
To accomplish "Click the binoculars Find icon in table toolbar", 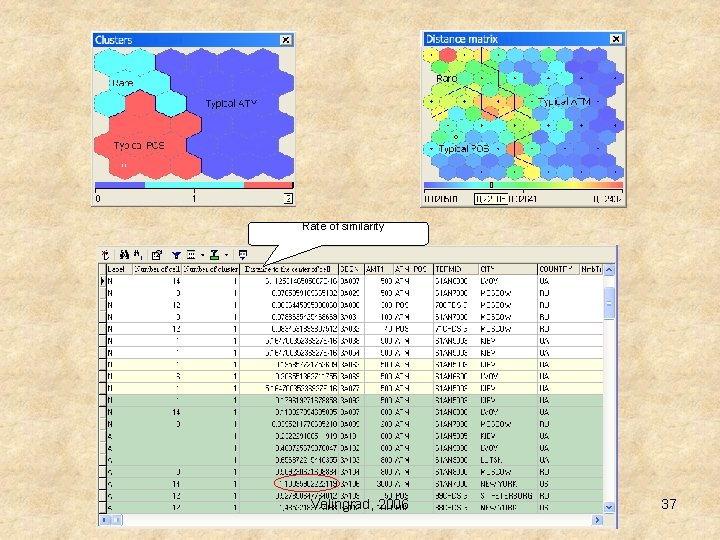I will tap(124, 254).
